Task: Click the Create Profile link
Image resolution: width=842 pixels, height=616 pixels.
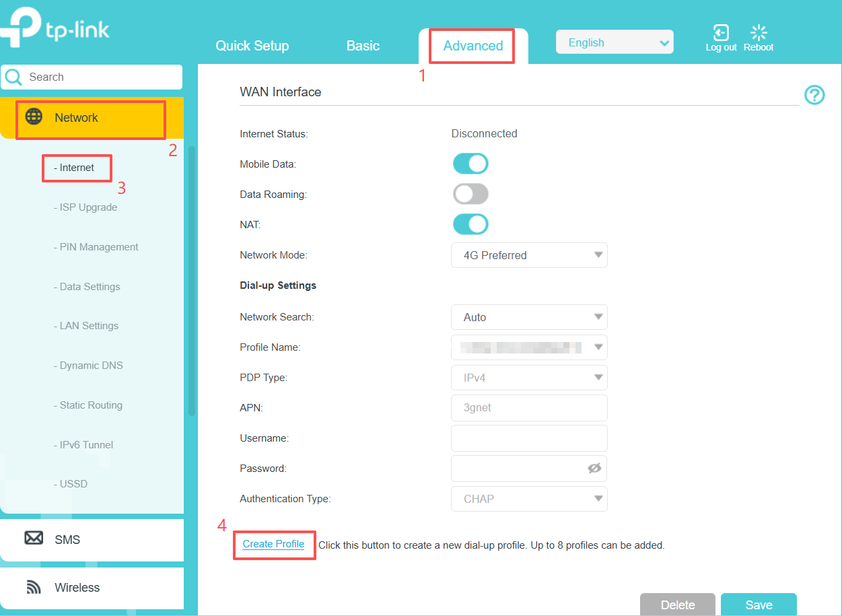Action: point(274,544)
